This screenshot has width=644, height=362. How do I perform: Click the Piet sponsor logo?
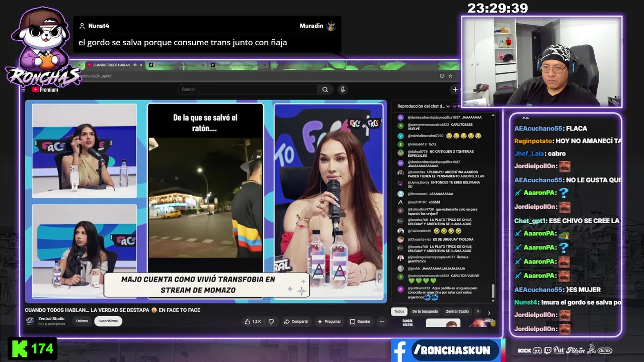coord(559,350)
